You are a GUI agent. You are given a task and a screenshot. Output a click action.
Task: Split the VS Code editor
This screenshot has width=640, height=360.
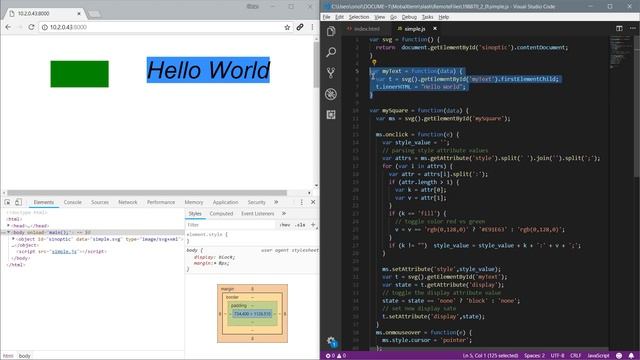click(619, 28)
